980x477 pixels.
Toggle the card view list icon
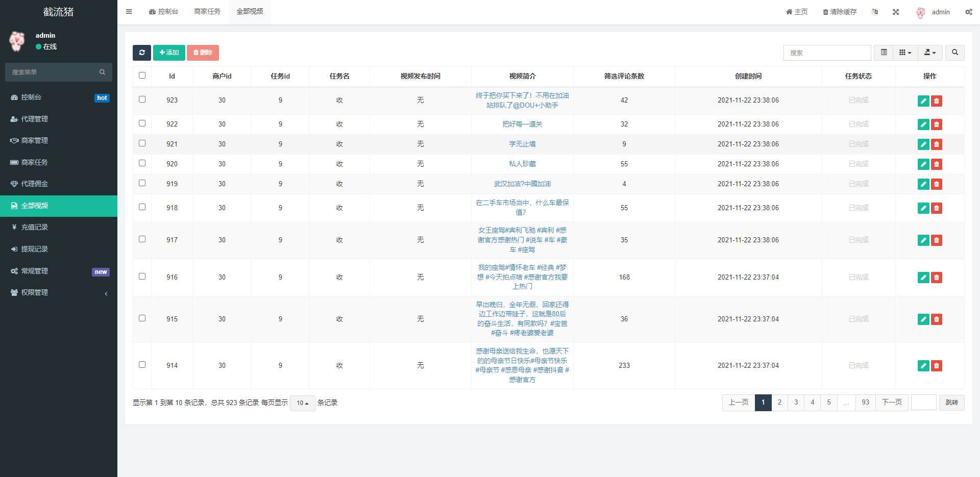[x=884, y=53]
